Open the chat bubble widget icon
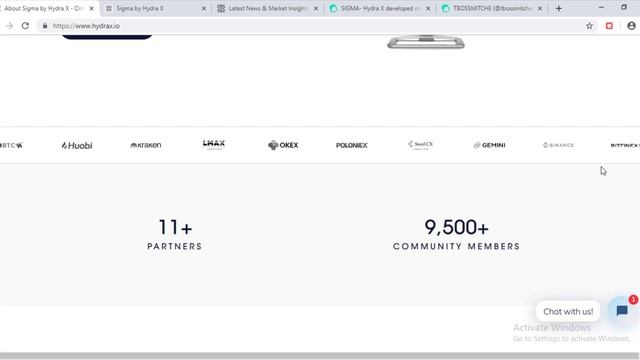This screenshot has width=640, height=360. 622,311
